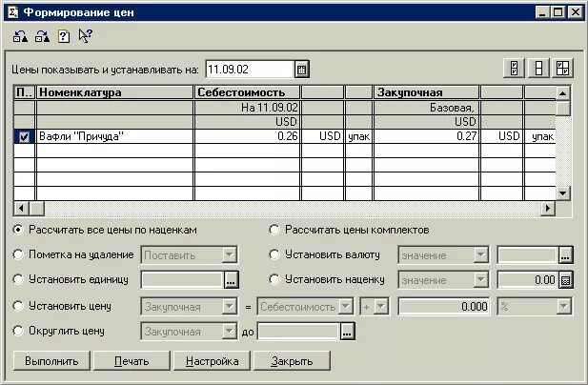Click the unmark-all-rows icon above the table

tap(538, 69)
